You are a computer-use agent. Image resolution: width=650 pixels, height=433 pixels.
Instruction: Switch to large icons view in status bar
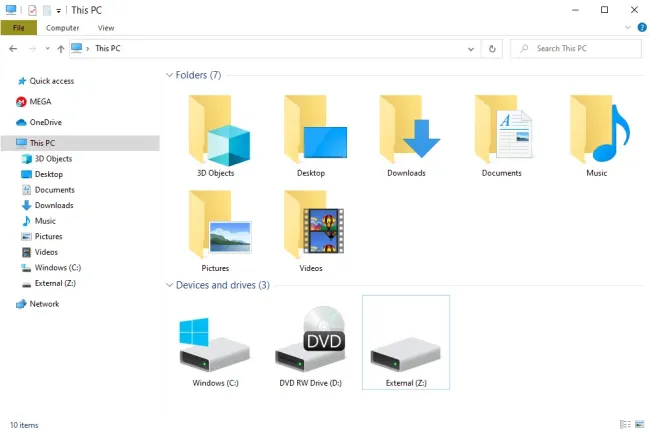638,425
